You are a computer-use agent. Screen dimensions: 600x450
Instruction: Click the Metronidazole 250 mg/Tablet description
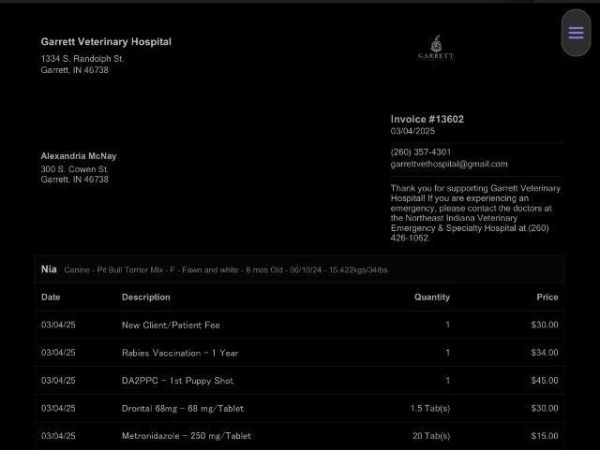tap(186, 436)
